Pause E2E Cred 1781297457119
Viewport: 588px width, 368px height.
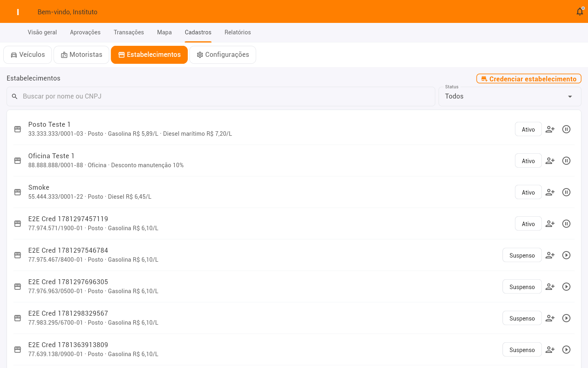pyautogui.click(x=566, y=224)
